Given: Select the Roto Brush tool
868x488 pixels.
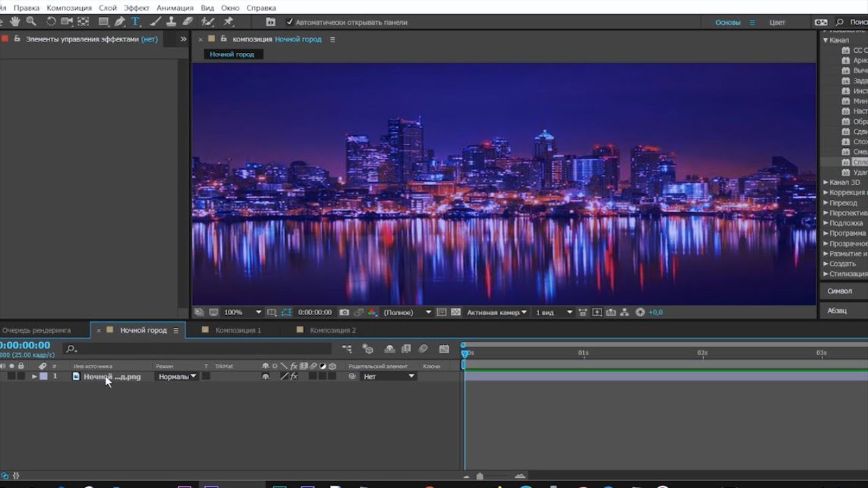Looking at the screenshot, I should [x=208, y=22].
